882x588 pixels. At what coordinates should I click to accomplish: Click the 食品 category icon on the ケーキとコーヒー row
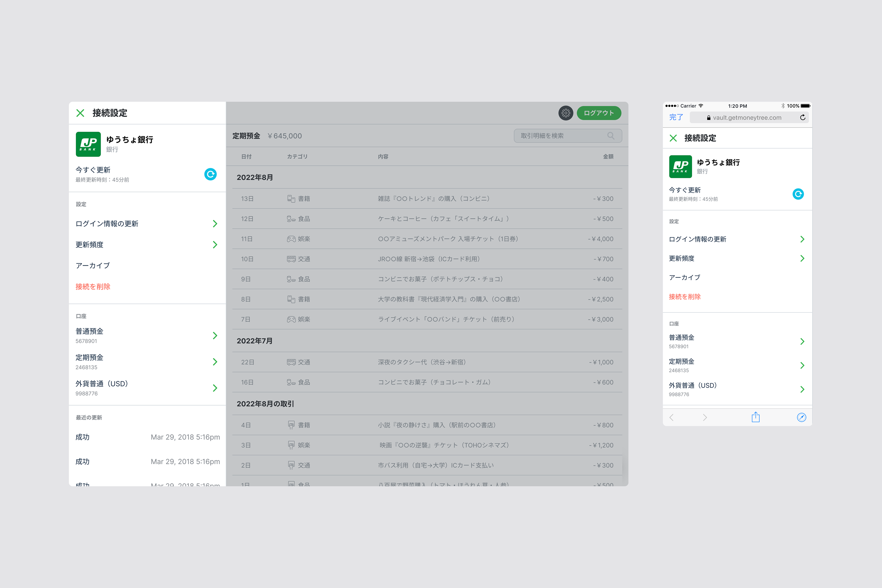click(291, 219)
